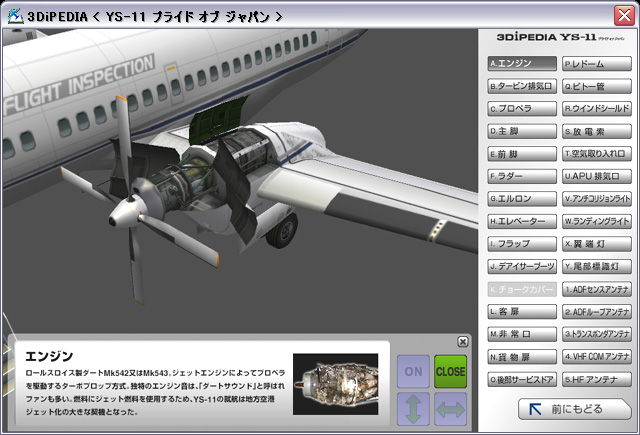Select the 5.HFアンテナ button
Viewport: 640px width, 435px height.
[597, 380]
